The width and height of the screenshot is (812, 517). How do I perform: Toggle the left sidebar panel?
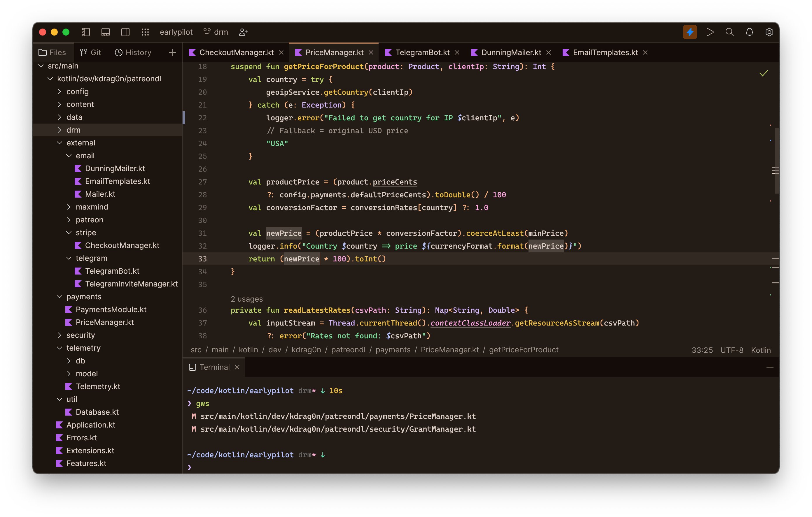click(86, 32)
